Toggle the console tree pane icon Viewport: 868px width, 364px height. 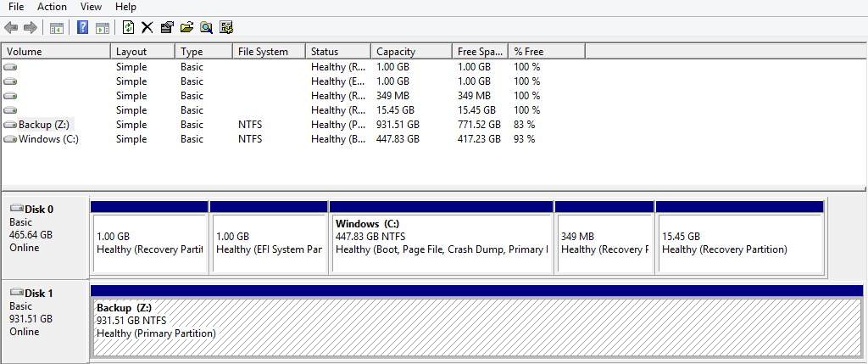point(57,27)
